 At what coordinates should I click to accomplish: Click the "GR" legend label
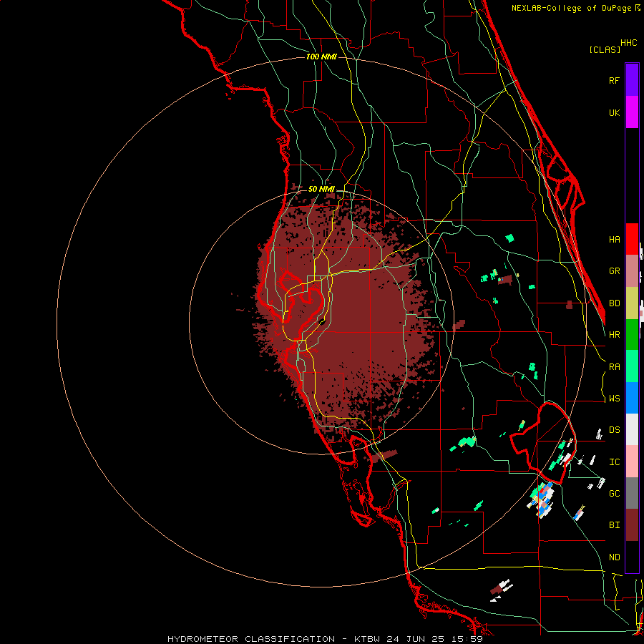coord(614,271)
